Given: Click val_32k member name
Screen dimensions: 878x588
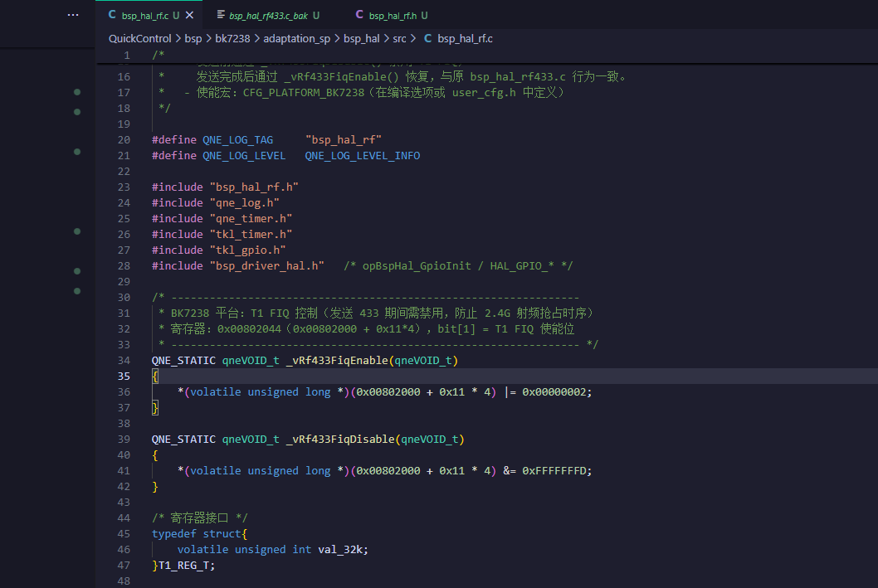Looking at the screenshot, I should (x=340, y=549).
